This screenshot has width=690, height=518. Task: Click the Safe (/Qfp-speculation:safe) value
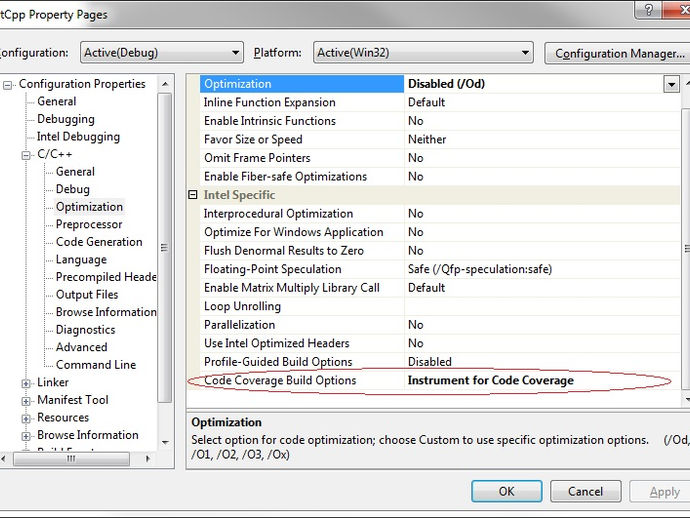[x=480, y=269]
